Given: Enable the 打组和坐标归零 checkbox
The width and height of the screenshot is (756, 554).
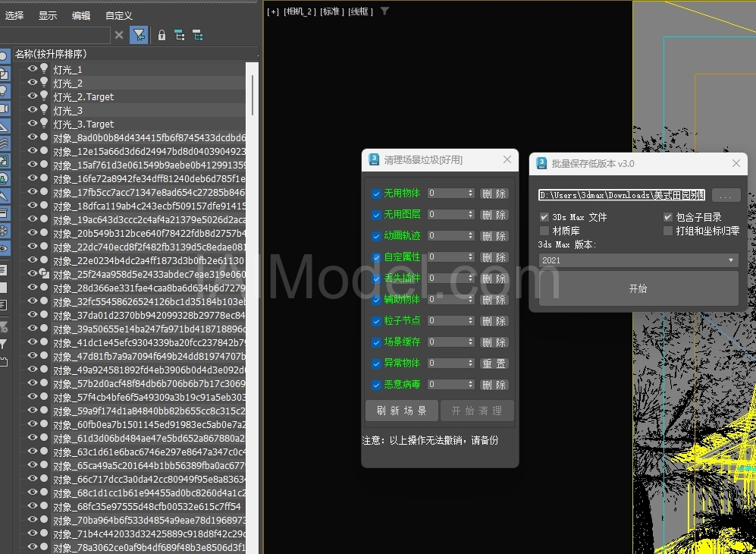Looking at the screenshot, I should tap(668, 231).
